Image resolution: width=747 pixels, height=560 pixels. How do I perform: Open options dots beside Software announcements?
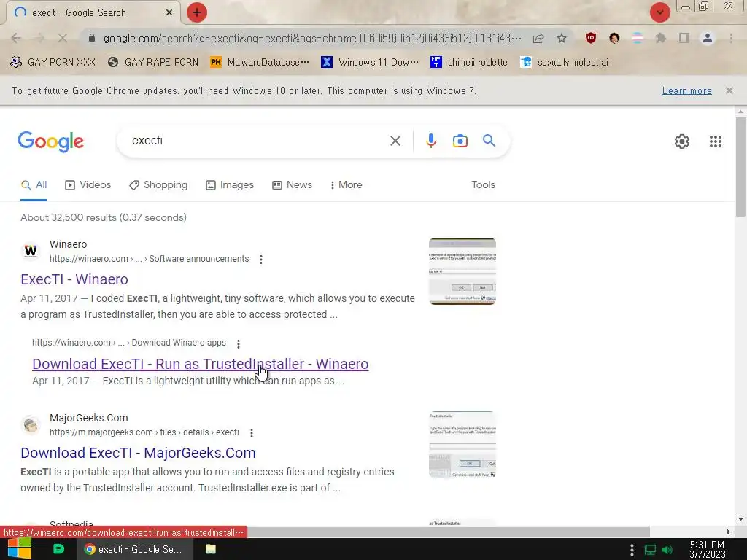coord(260,259)
